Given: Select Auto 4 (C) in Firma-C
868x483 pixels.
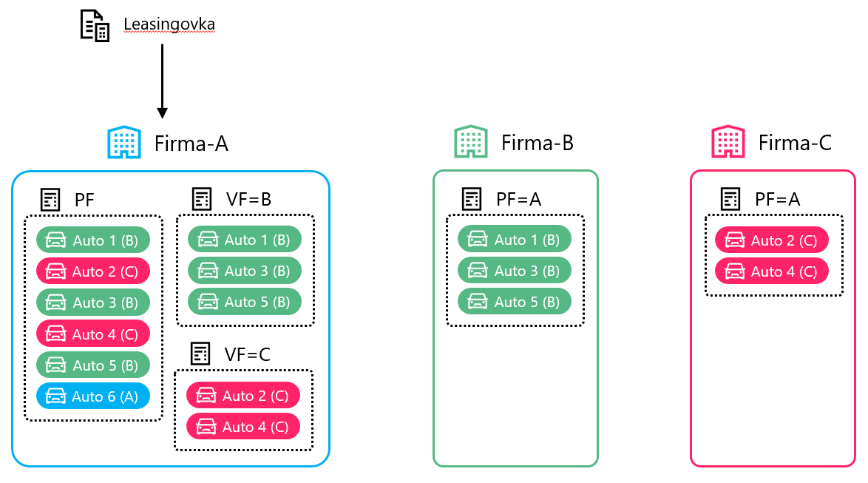Looking at the screenshot, I should click(772, 271).
